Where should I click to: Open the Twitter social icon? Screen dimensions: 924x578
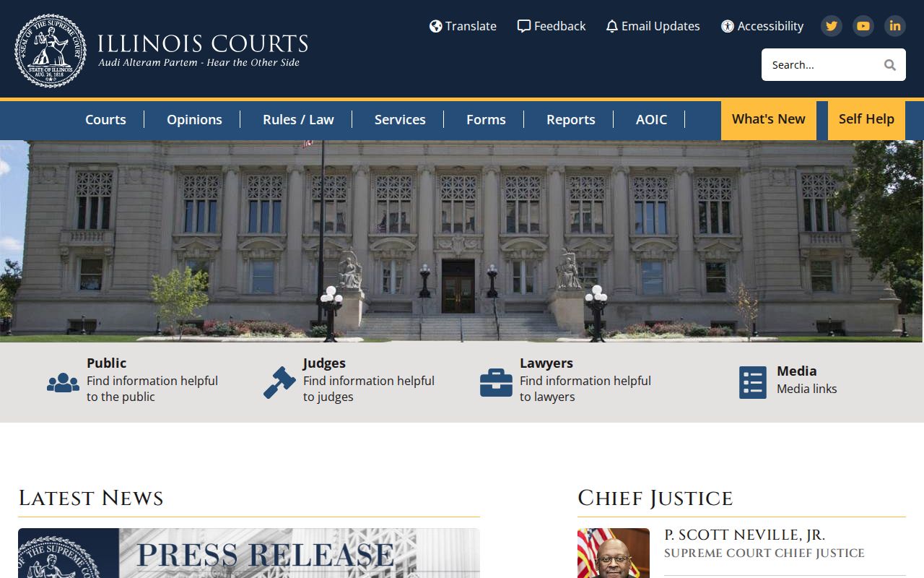(x=832, y=26)
